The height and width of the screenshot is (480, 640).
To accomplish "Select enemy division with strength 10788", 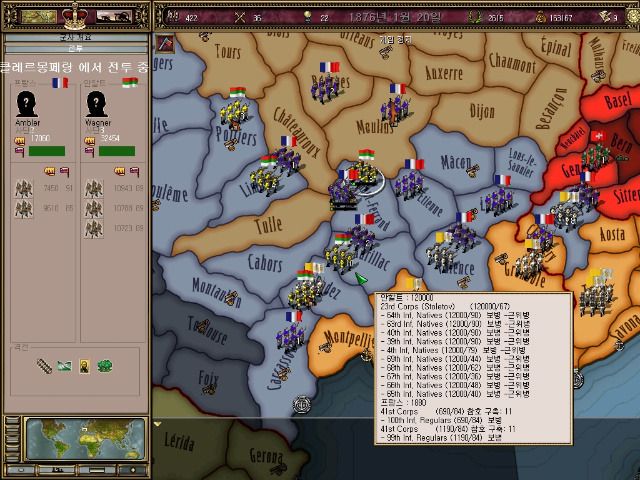I will (113, 209).
